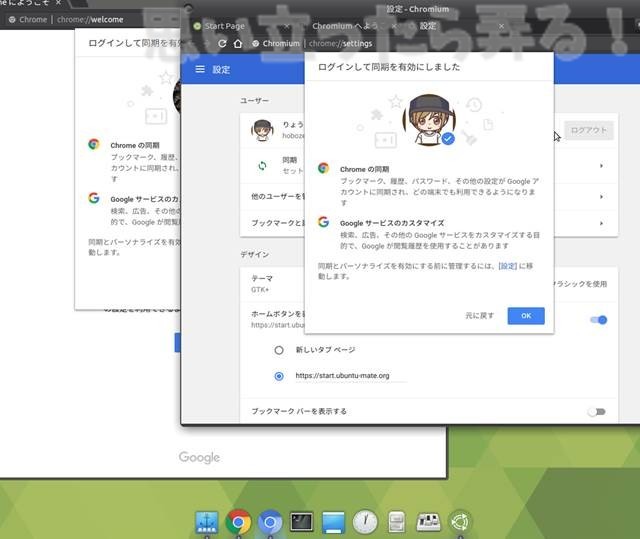640x539 pixels.
Task: Click the Chrome logo beside Chrome の同期 in dialog
Action: (323, 168)
